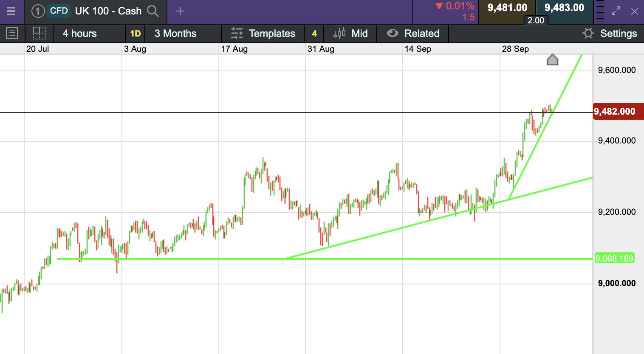Expand the chart to full screen
Screen dimensions: 644x354
616,11
